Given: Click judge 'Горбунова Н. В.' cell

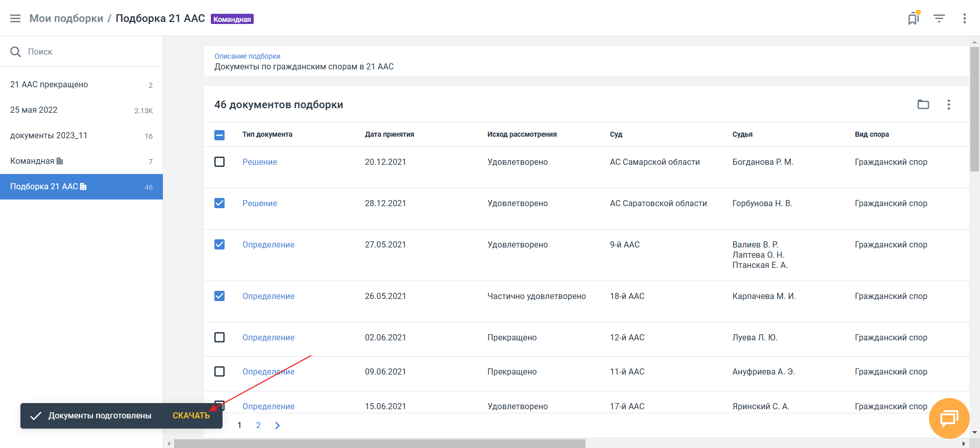Looking at the screenshot, I should coord(762,203).
